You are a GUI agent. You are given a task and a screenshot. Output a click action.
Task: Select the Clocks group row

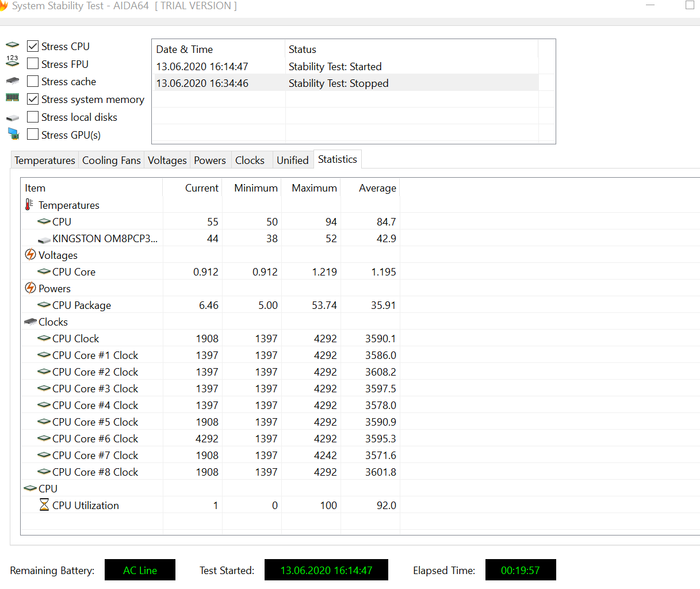pyautogui.click(x=210, y=322)
